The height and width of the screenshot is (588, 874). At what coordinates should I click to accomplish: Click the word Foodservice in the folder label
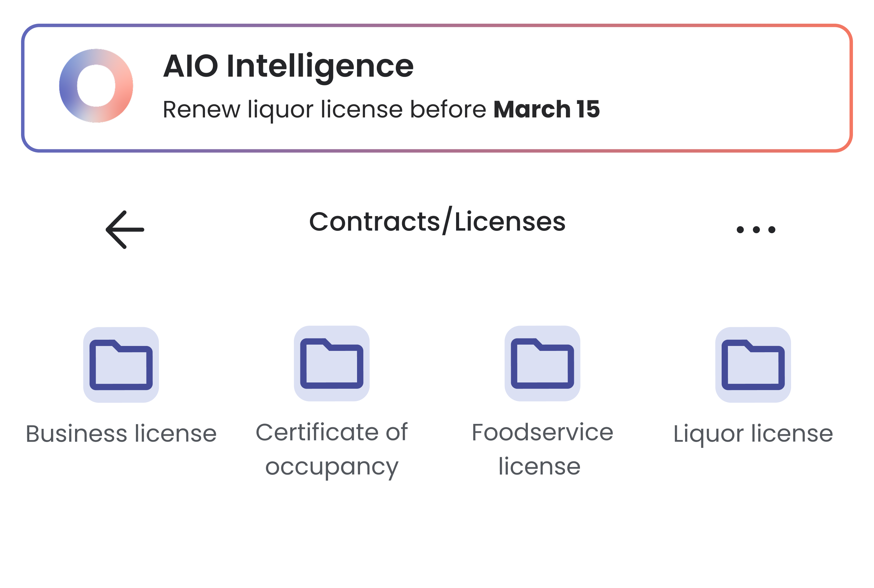coord(542,432)
